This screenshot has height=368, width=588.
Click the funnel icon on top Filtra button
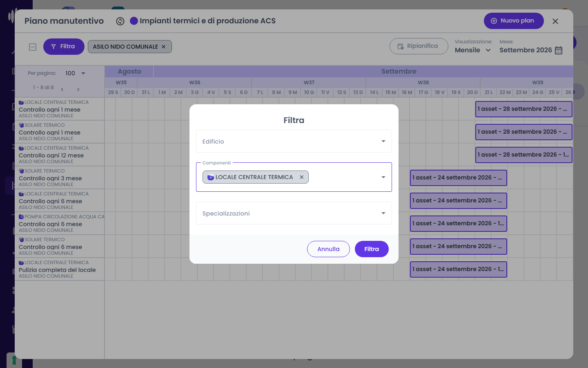[53, 47]
